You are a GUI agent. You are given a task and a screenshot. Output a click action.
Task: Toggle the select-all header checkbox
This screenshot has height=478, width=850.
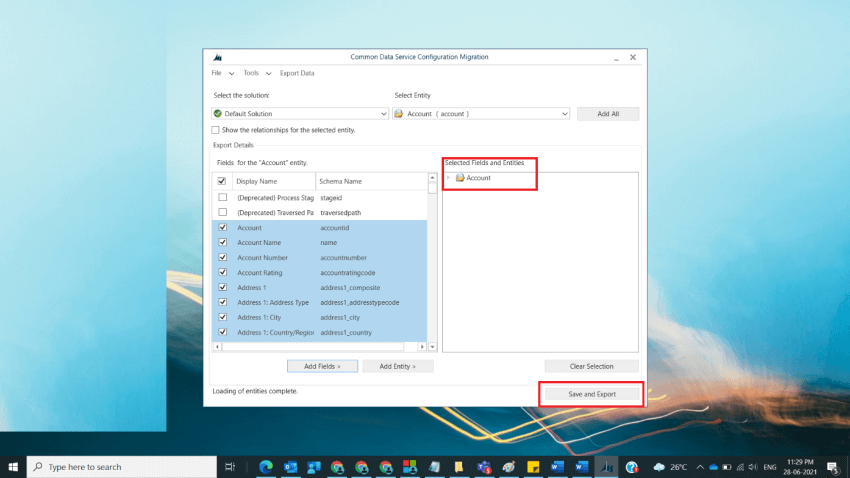click(222, 181)
